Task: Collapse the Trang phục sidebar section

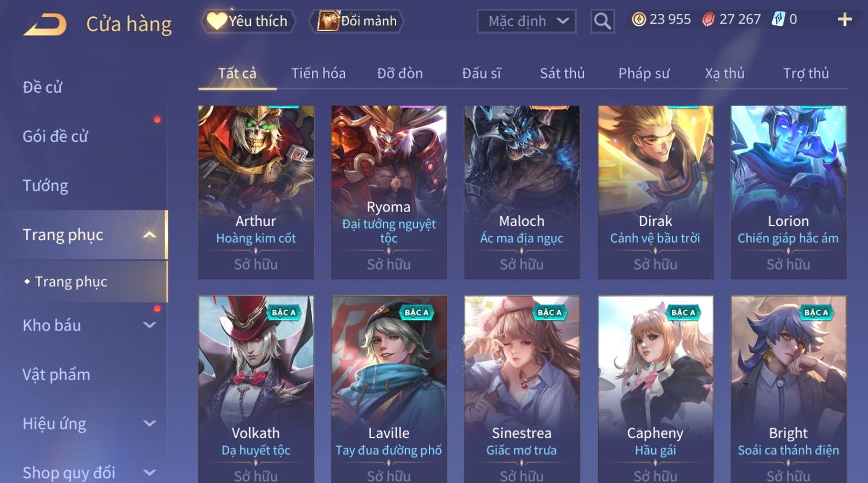Action: tap(149, 235)
